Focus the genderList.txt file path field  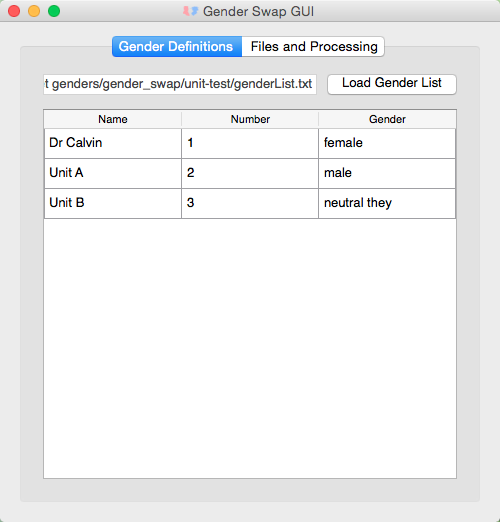coord(180,84)
